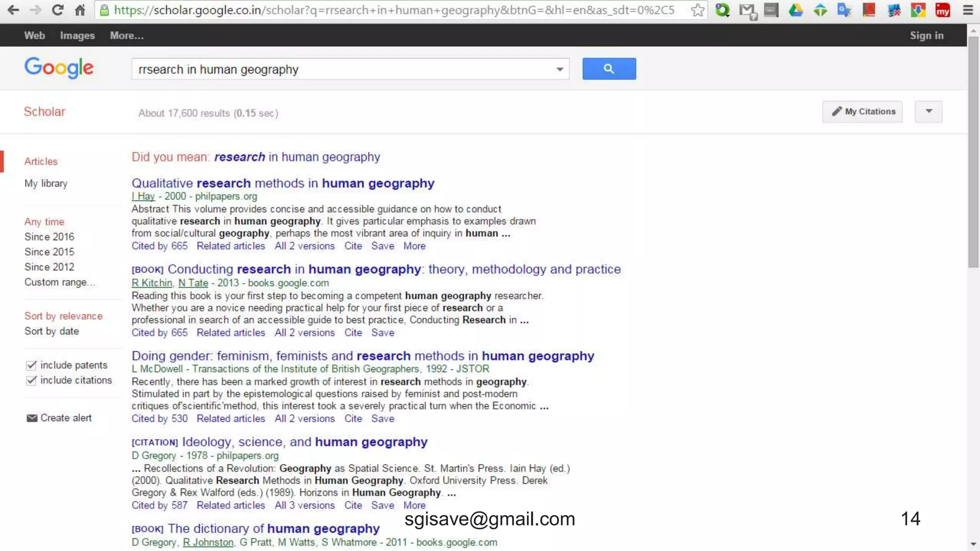Reload the page with the refresh icon

click(x=57, y=10)
